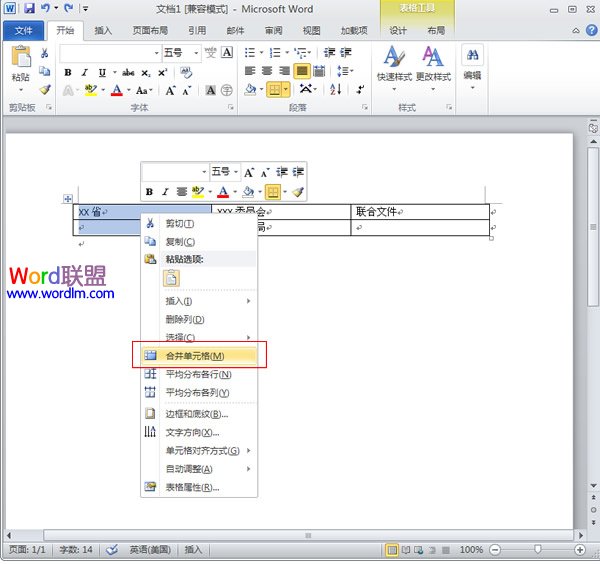Click the Paste clipboard icon in ribbon
Screen dimensions: 600x564
click(x=21, y=57)
